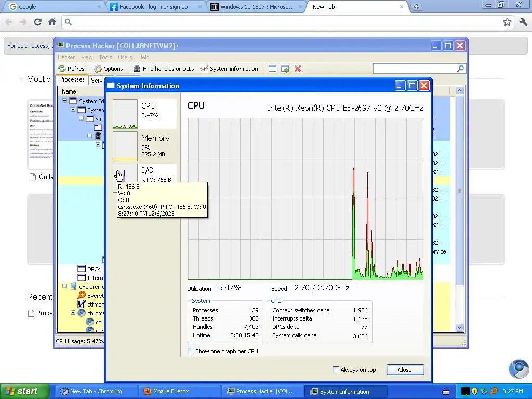Click the Everything search tray icon

(494, 391)
